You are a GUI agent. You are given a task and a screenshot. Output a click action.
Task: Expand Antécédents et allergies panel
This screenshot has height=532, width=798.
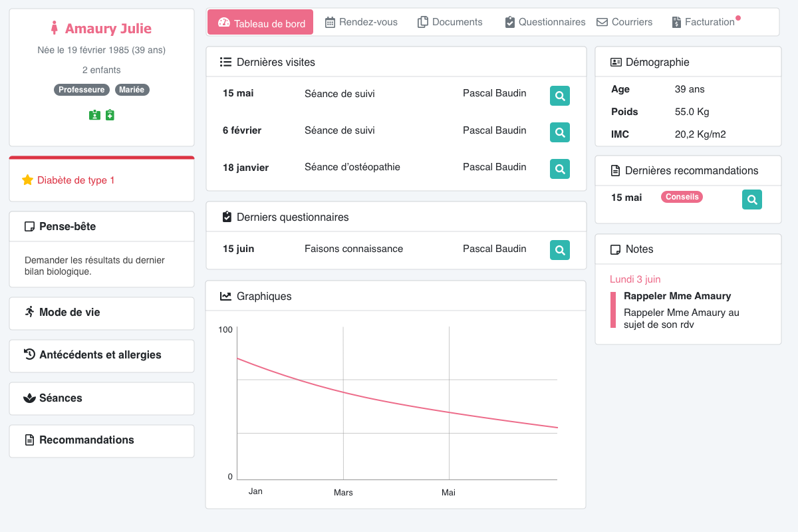pyautogui.click(x=100, y=355)
